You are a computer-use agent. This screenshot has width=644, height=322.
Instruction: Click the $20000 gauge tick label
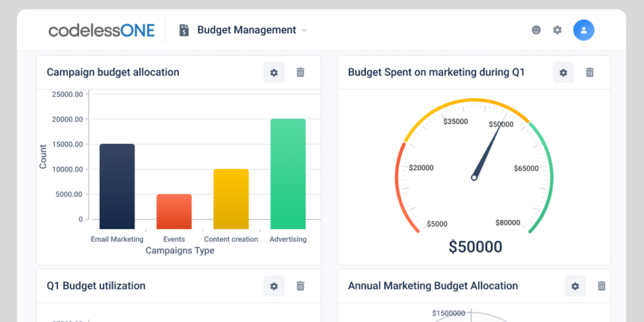(421, 168)
